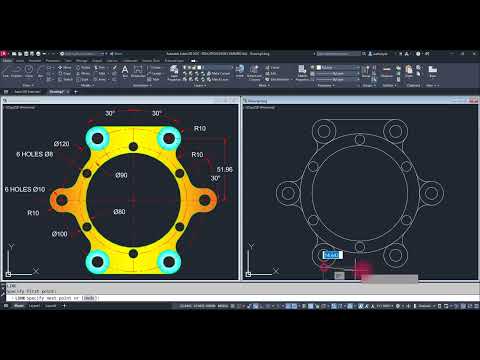Screen dimensions: 480x360
Task: Insert a Table from Annotation panel
Action: pos(153,79)
